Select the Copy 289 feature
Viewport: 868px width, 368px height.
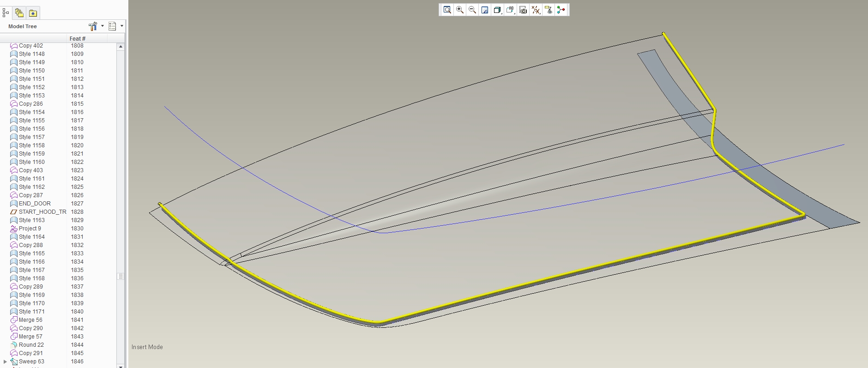coord(31,287)
